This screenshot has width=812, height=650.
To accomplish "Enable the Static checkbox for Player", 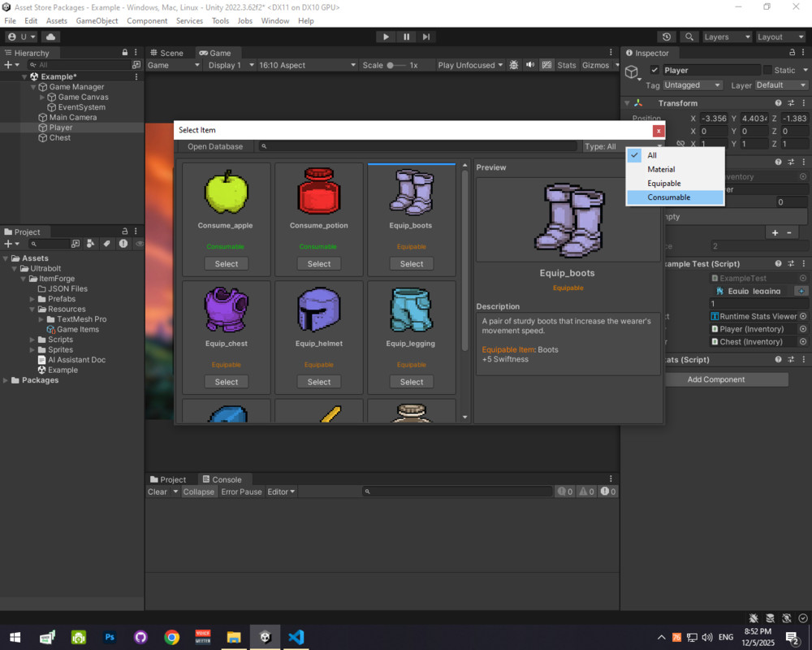I will tap(767, 70).
